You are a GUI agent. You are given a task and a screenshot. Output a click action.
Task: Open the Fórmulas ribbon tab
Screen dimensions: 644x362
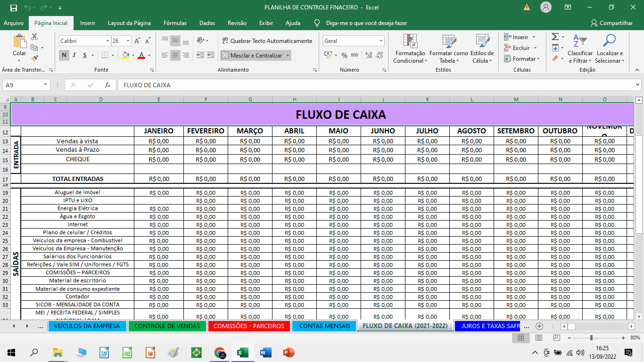[175, 23]
